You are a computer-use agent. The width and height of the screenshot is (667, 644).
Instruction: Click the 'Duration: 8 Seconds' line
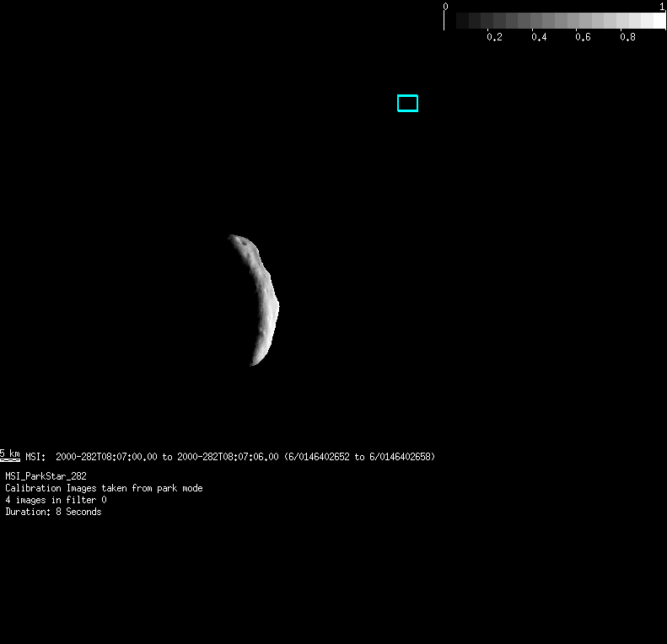53,512
